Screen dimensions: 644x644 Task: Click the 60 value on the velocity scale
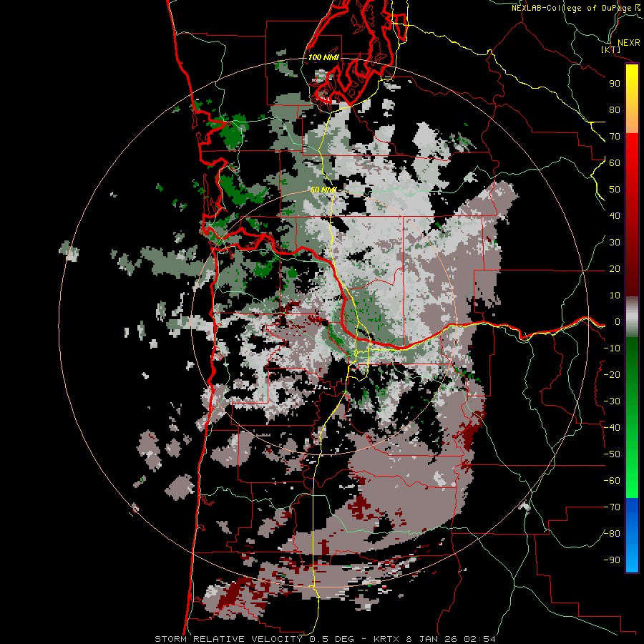coord(615,163)
